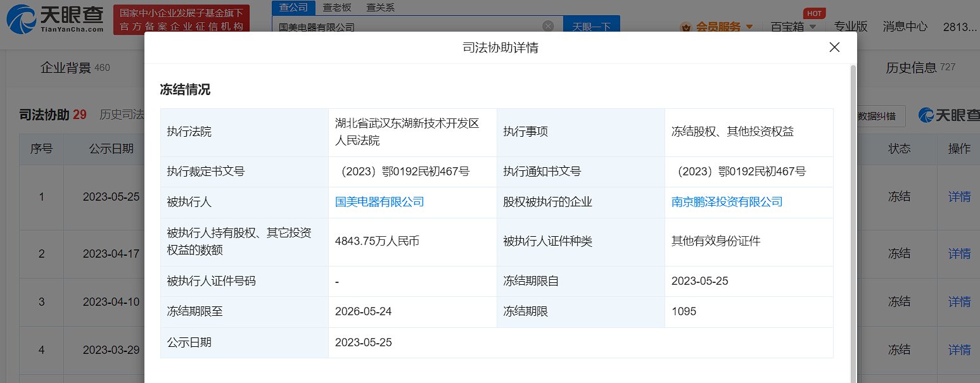Open 国美电器有限公司 link in the 被执行人 row

(x=379, y=202)
